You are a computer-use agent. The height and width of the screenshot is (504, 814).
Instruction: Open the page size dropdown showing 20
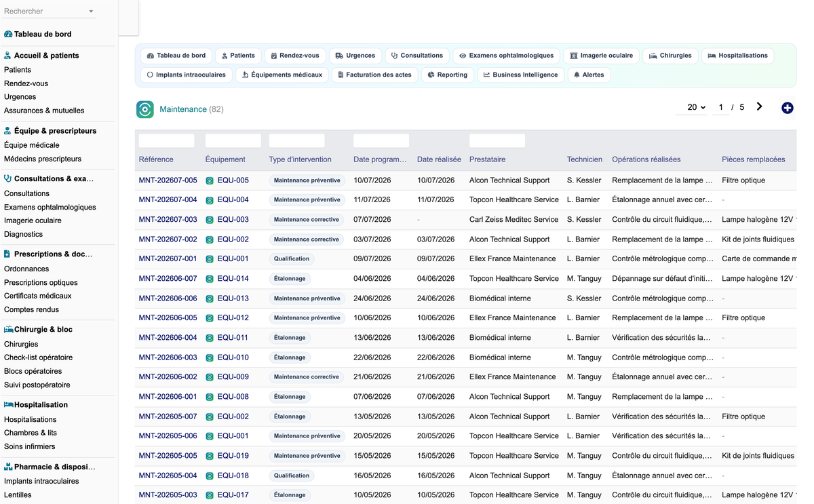692,107
